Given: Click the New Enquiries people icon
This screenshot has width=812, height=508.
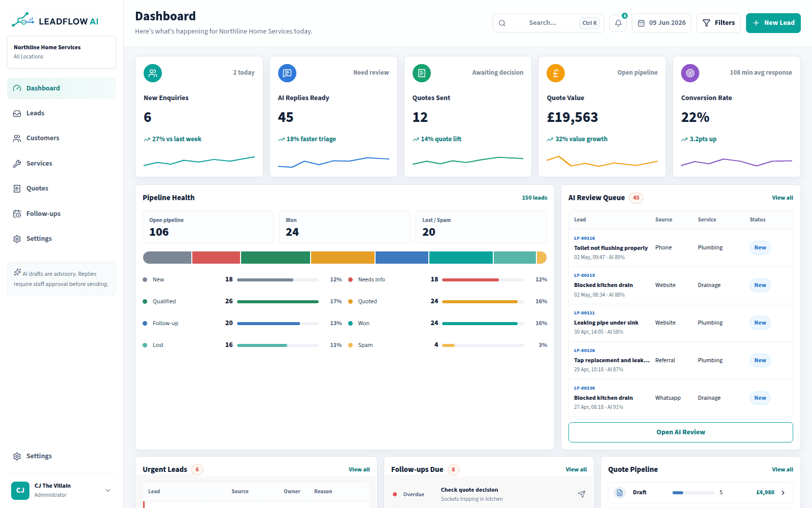Looking at the screenshot, I should (153, 73).
